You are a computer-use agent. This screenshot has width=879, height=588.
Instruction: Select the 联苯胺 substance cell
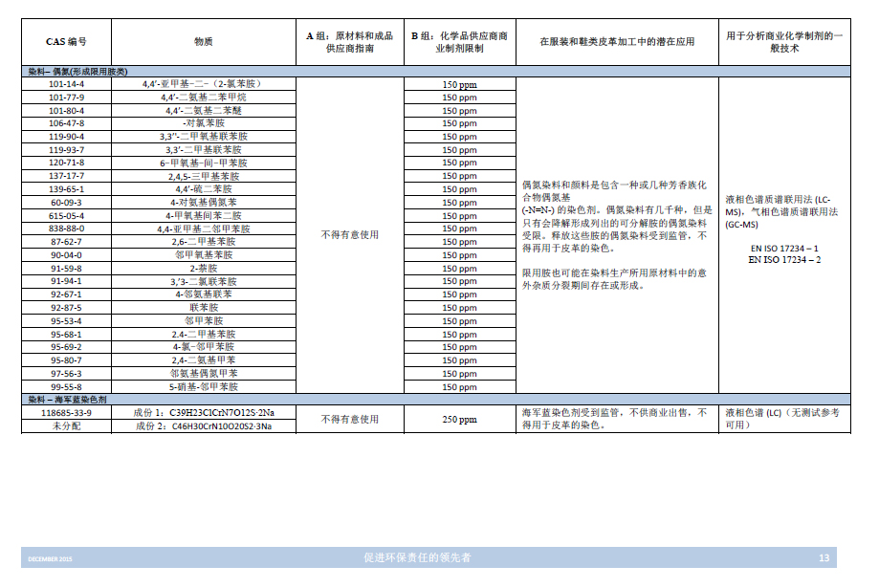coord(203,308)
